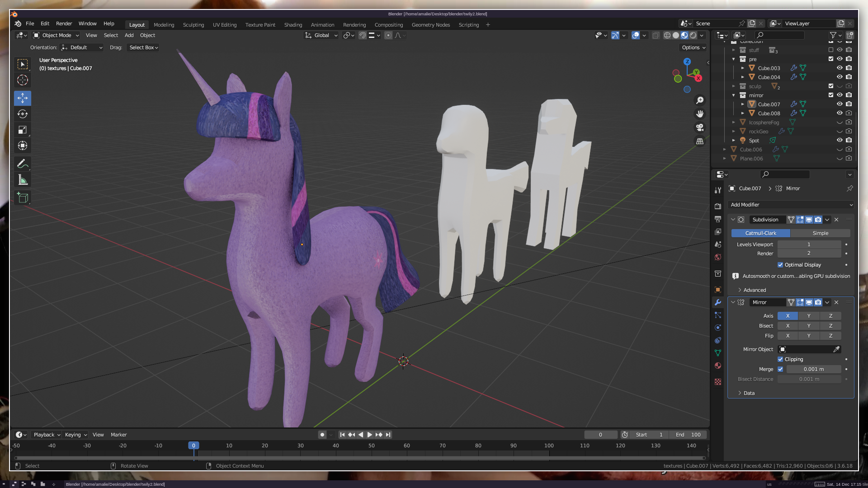
Task: Open the Add Modifier dropdown
Action: coord(791,205)
